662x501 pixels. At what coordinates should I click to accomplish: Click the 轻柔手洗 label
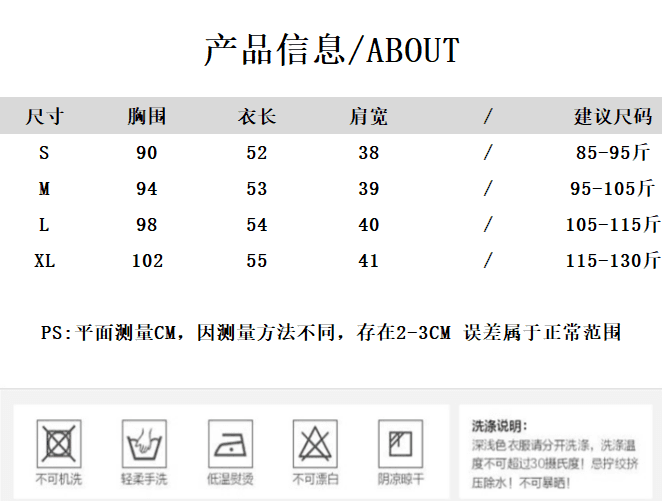(x=144, y=479)
